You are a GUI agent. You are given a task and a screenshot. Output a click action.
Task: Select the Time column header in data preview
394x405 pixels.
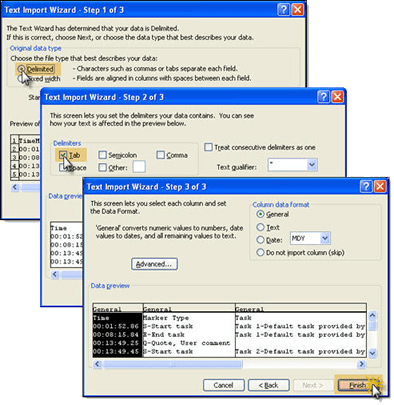tap(117, 318)
